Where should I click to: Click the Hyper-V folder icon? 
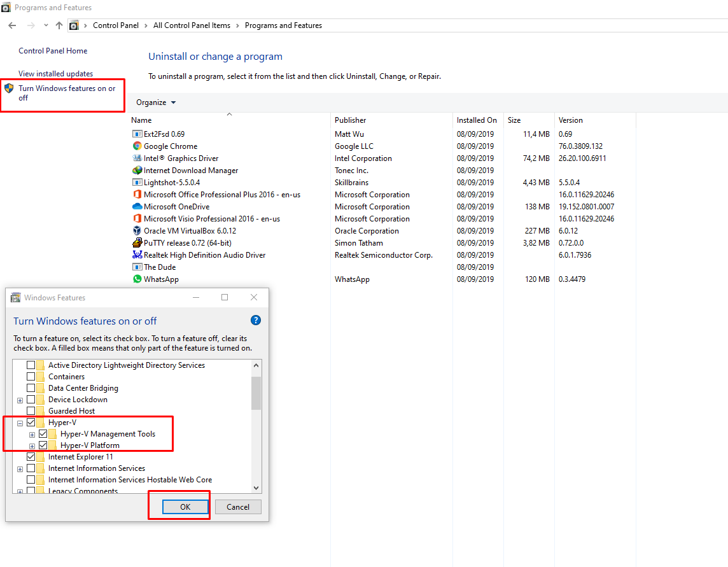pos(41,423)
